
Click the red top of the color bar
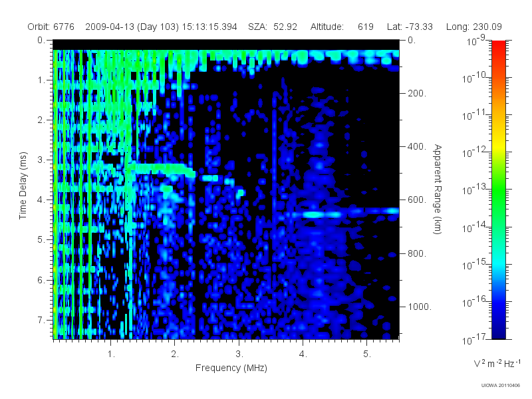(499, 46)
